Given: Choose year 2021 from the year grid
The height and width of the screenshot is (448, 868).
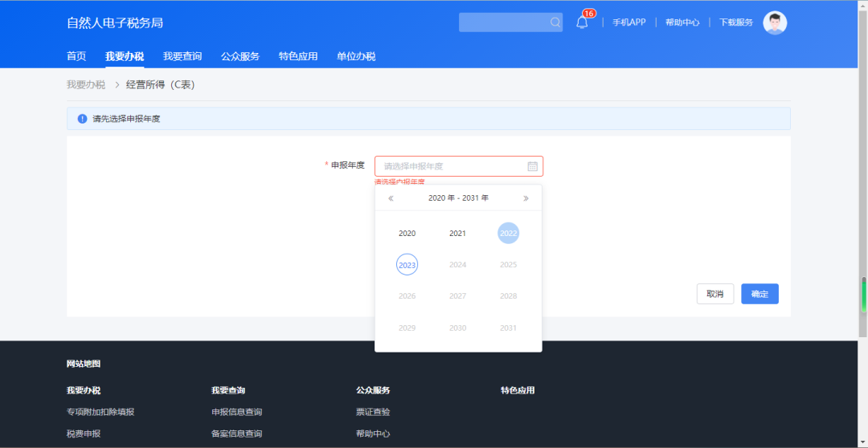Looking at the screenshot, I should pyautogui.click(x=457, y=234).
